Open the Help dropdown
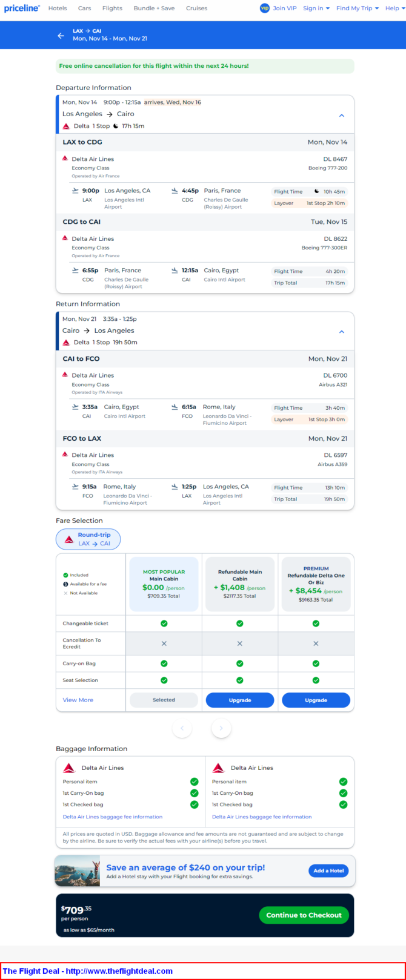The width and height of the screenshot is (406, 980). [395, 8]
